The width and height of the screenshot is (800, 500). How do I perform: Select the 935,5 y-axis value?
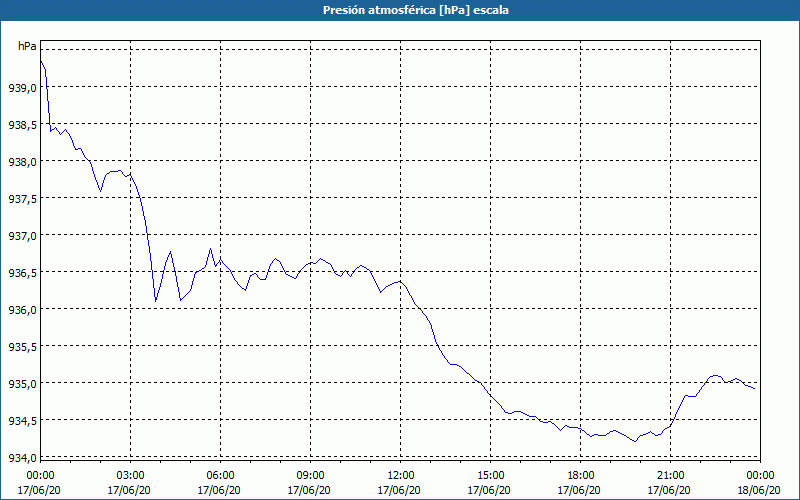(22, 346)
